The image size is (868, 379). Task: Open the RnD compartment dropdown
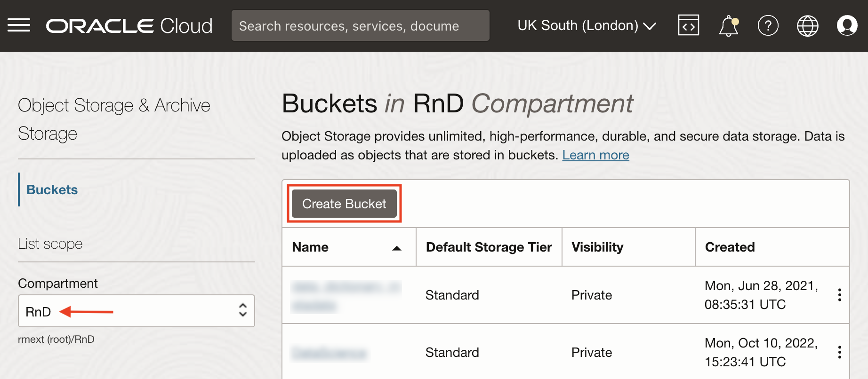coord(137,311)
